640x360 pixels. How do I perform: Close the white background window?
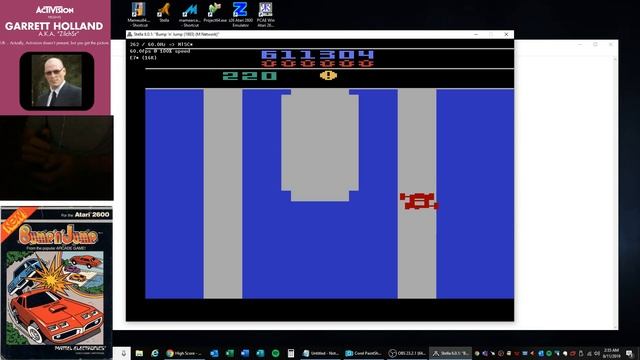coord(611,44)
